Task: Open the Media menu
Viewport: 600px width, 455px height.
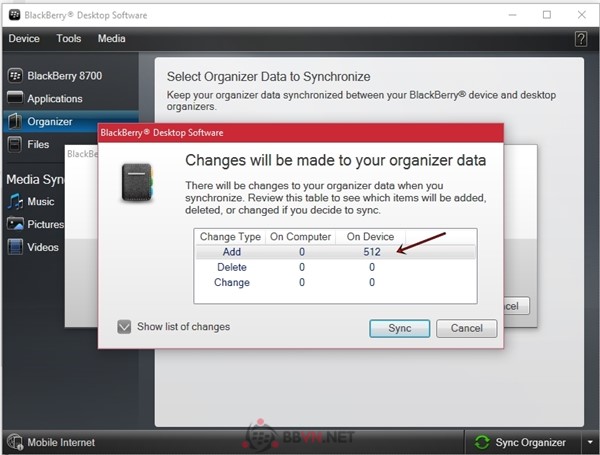Action: point(111,39)
